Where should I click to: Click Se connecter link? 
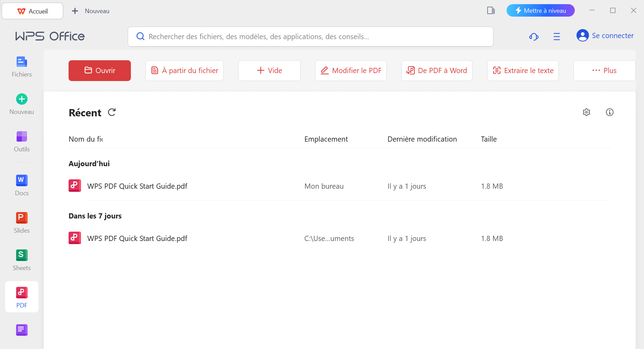(612, 36)
